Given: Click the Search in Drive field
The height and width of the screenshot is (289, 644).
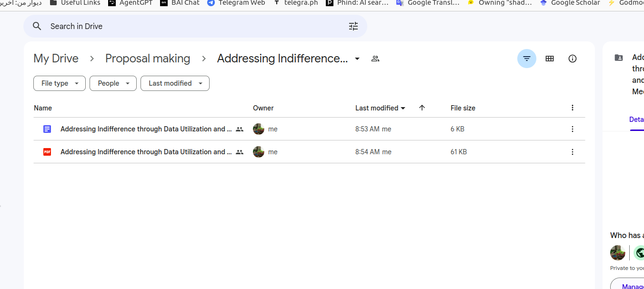Looking at the screenshot, I should [x=191, y=26].
